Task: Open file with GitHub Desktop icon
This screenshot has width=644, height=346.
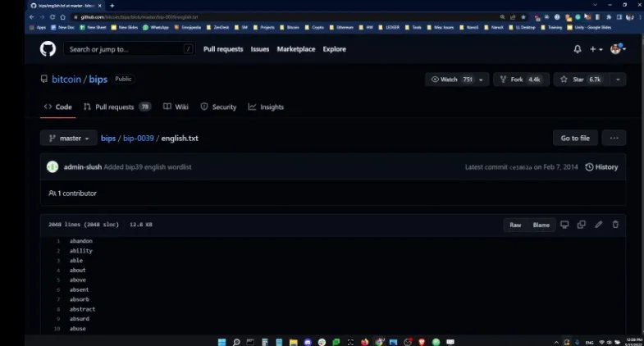Action: (x=564, y=225)
